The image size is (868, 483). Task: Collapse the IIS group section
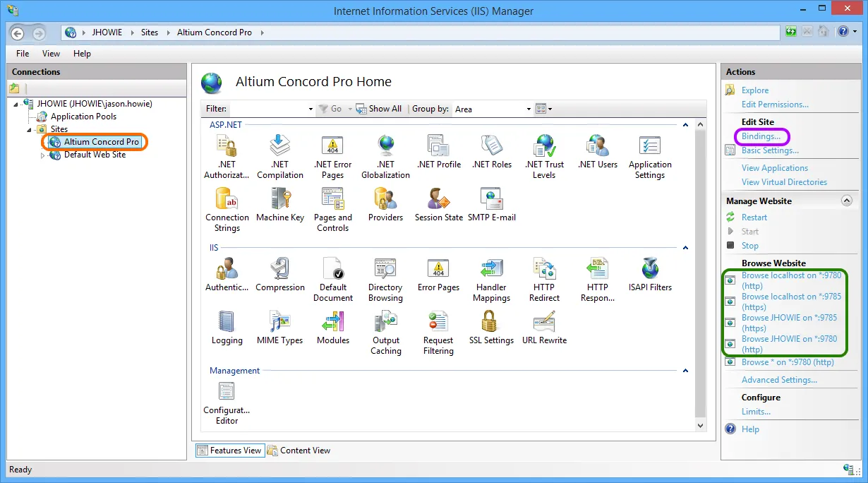coord(685,248)
